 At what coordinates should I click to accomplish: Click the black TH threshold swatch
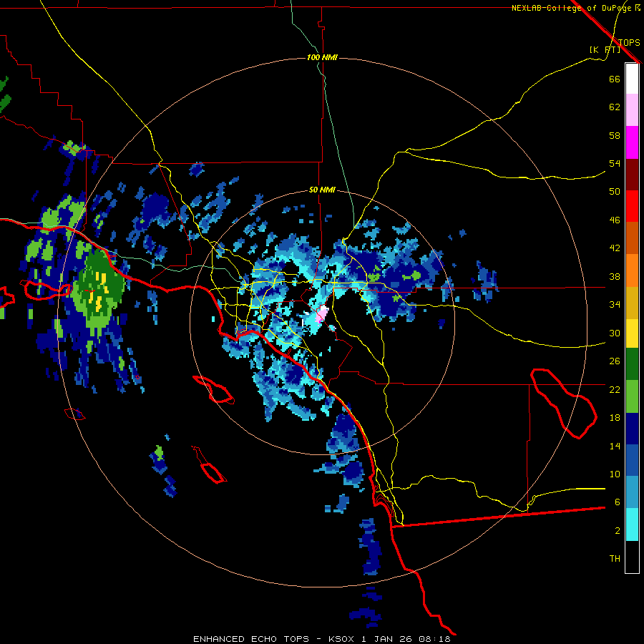[632, 557]
